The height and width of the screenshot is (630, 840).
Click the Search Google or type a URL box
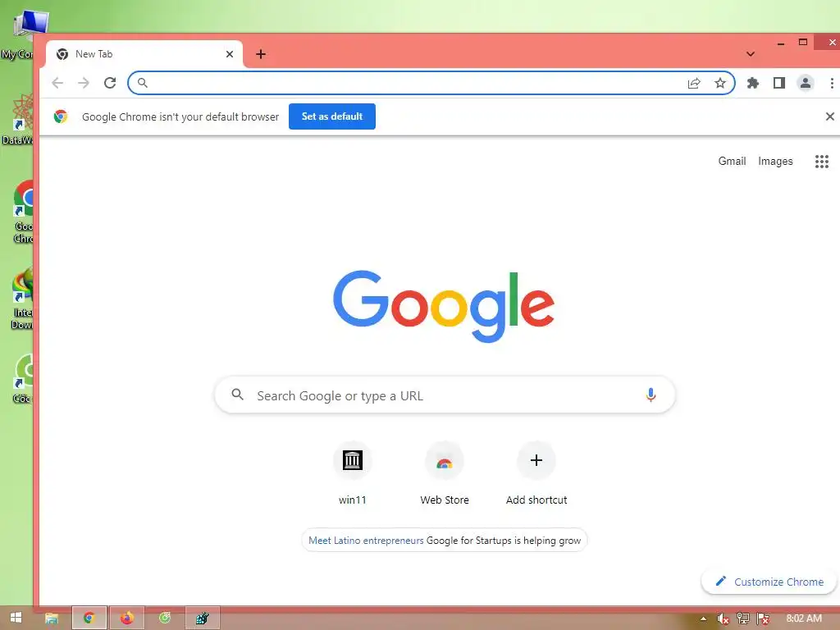coord(445,395)
